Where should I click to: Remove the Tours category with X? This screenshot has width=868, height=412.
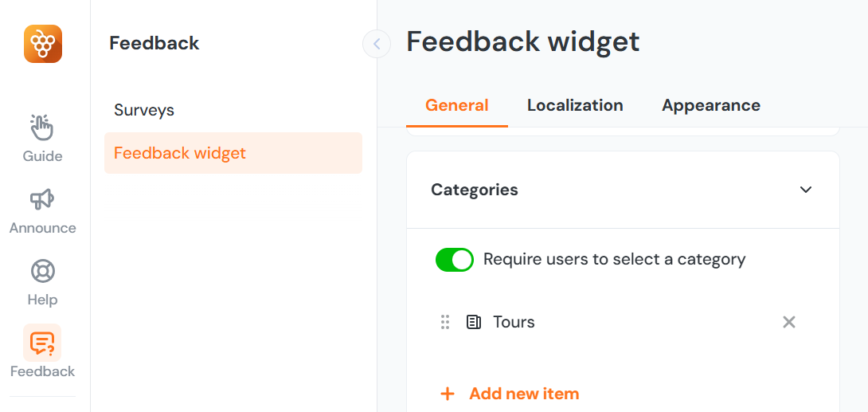(x=789, y=322)
